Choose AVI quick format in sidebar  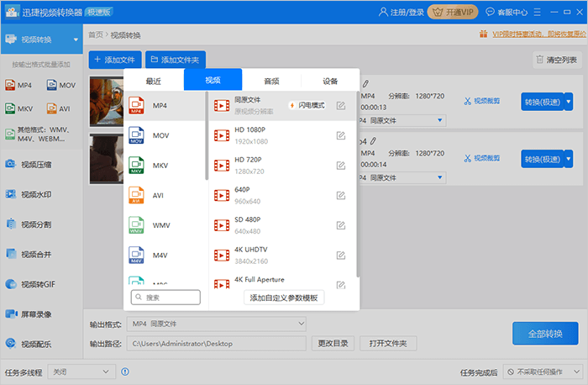[x=59, y=108]
